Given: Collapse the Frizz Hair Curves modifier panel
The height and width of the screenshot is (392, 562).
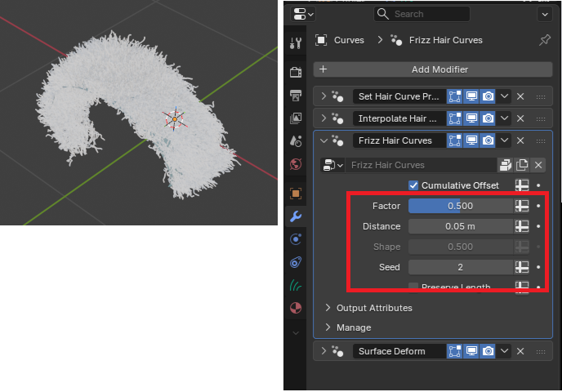Looking at the screenshot, I should 323,140.
